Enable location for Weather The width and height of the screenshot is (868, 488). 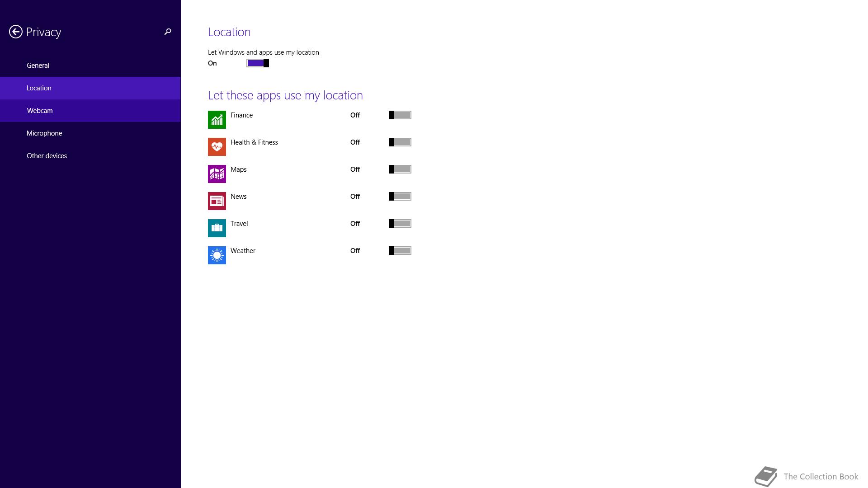pos(400,251)
